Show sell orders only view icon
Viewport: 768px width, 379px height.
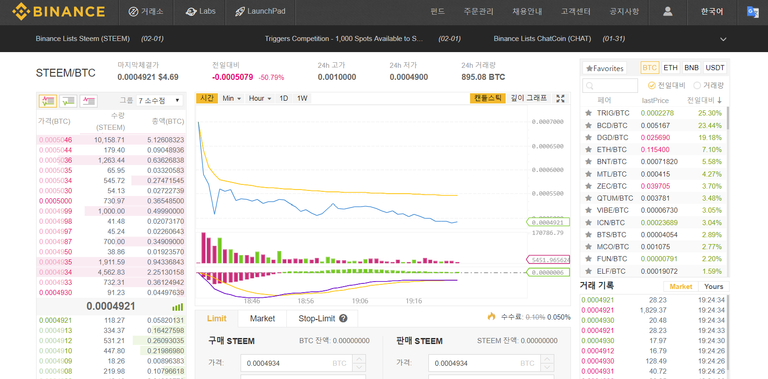point(89,101)
